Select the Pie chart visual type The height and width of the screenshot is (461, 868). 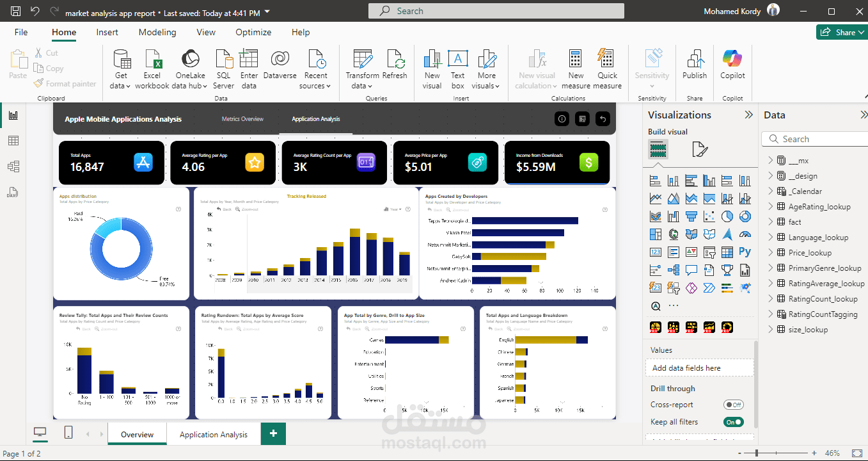[727, 216]
